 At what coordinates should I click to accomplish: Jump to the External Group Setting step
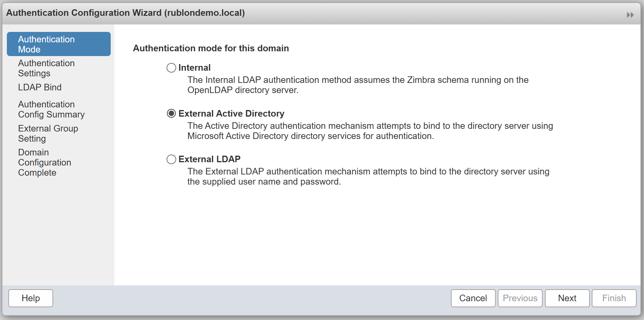(48, 134)
